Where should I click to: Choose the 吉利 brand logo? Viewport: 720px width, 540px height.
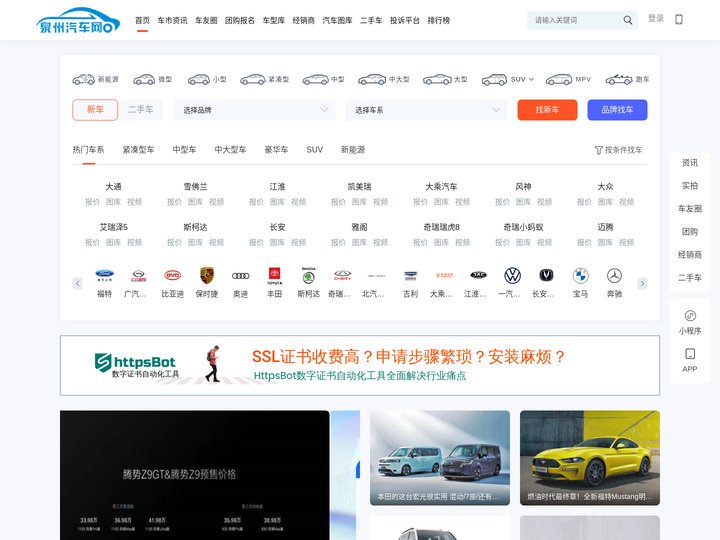(411, 276)
